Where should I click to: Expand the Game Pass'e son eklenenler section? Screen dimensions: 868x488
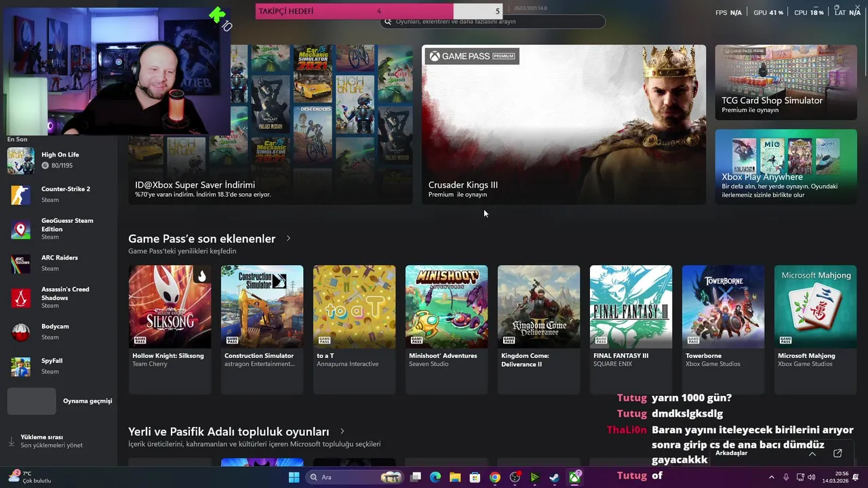288,239
